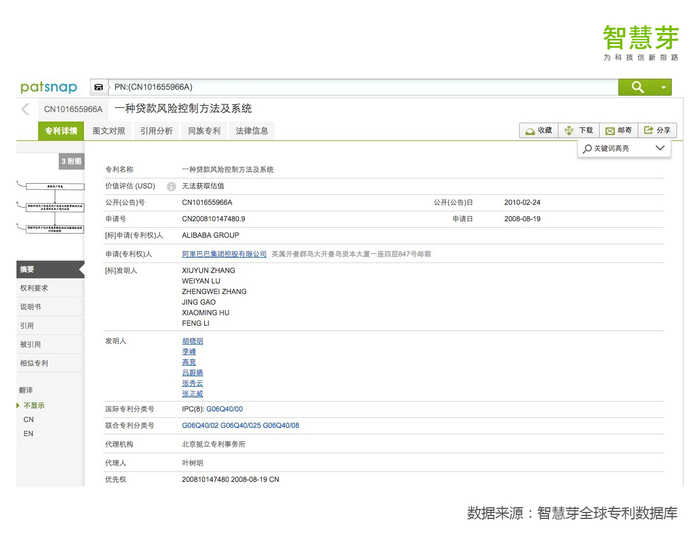The height and width of the screenshot is (543, 700).
Task: Open inventor link 张正威
Action: pyautogui.click(x=192, y=394)
